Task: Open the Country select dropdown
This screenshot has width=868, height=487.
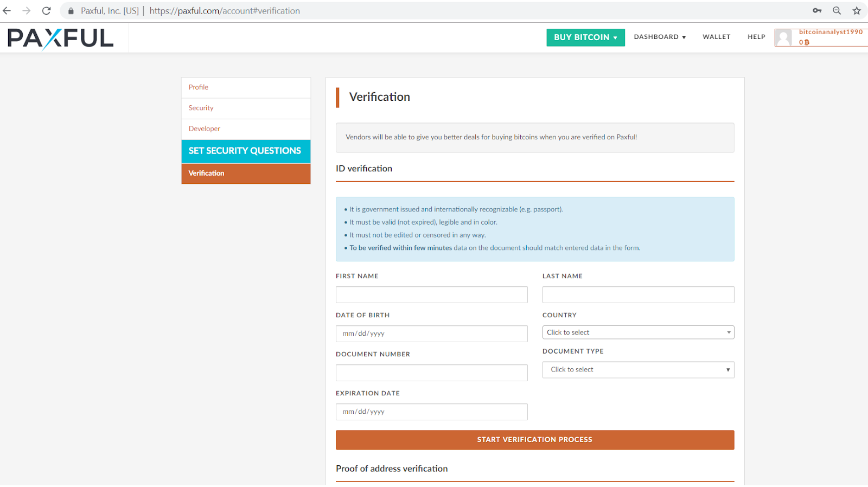Action: tap(638, 332)
